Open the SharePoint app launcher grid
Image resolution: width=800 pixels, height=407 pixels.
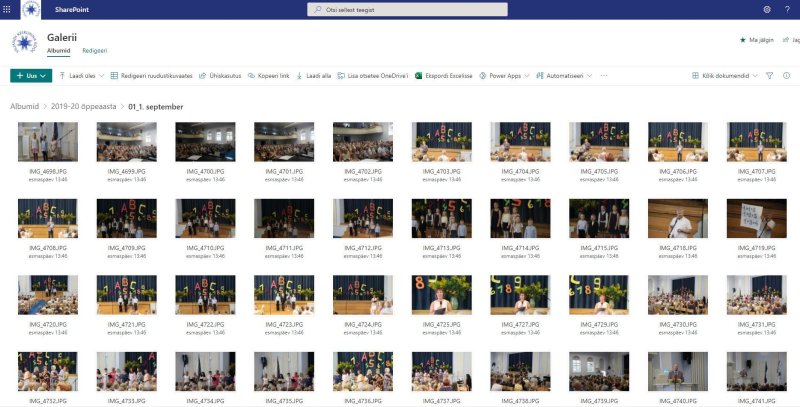[8, 8]
